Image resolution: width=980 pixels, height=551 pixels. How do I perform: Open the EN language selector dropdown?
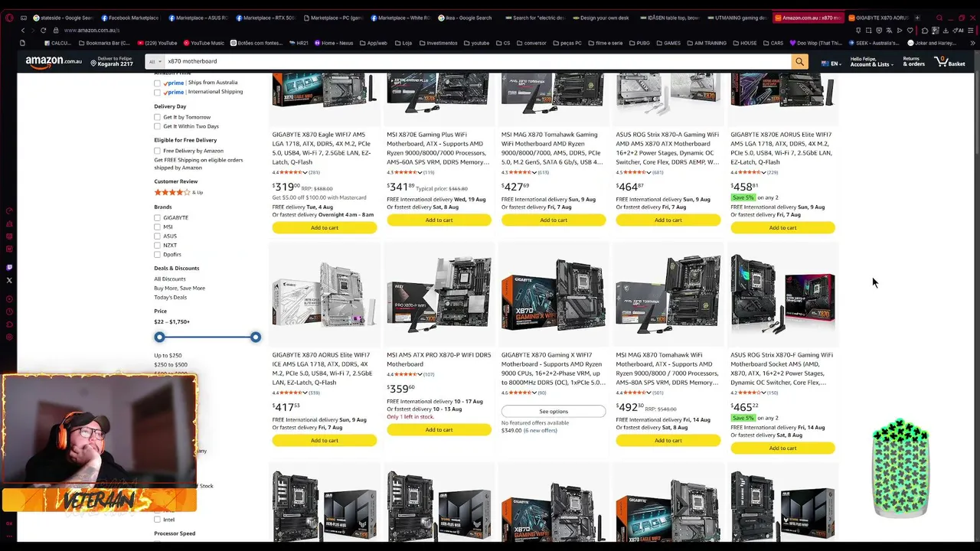tap(830, 64)
